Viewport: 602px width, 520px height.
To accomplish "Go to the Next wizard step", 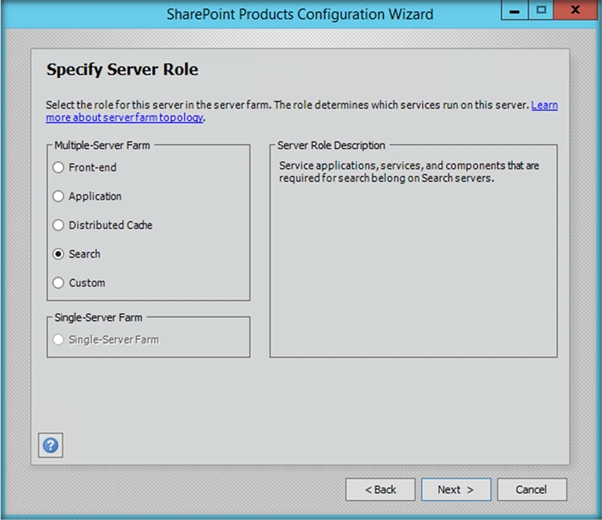I will (x=456, y=489).
